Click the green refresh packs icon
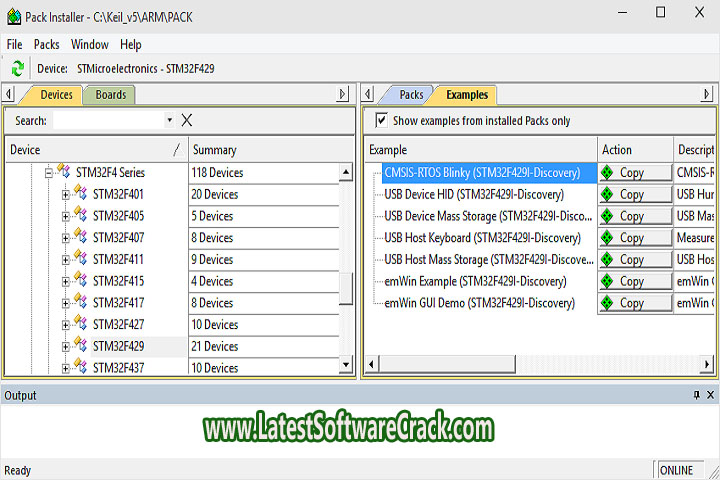The height and width of the screenshot is (480, 720). [17, 68]
